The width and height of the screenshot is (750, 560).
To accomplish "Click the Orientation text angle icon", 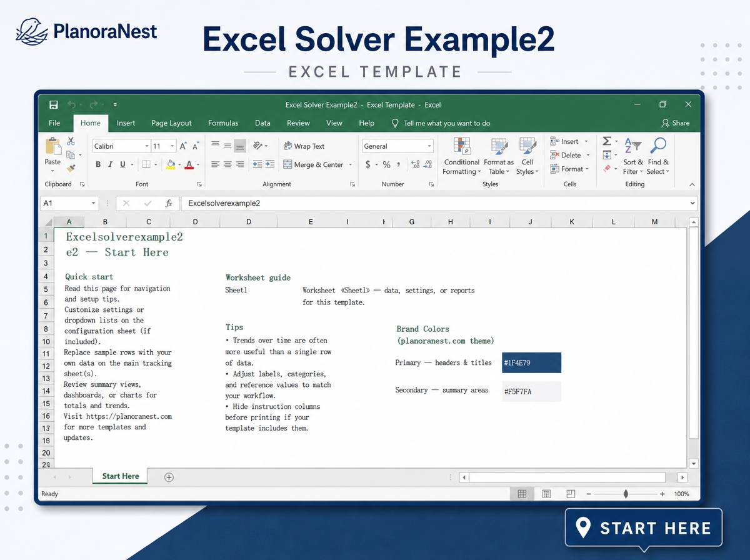I will [257, 146].
